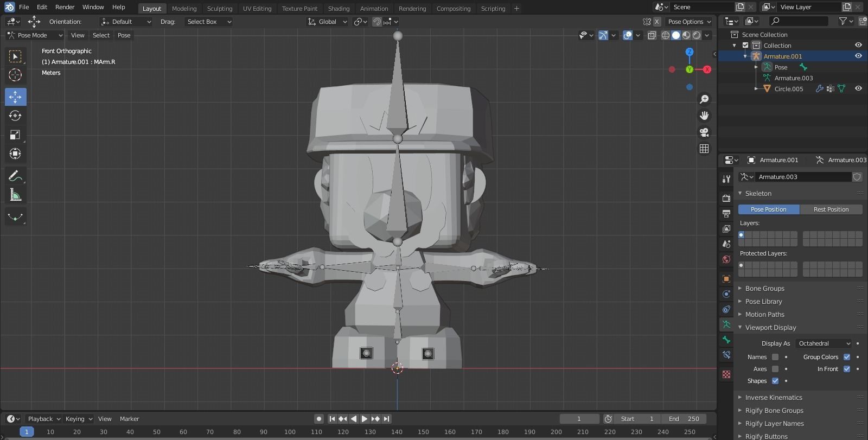The width and height of the screenshot is (868, 440).
Task: Select the Rotate tool
Action: click(15, 116)
